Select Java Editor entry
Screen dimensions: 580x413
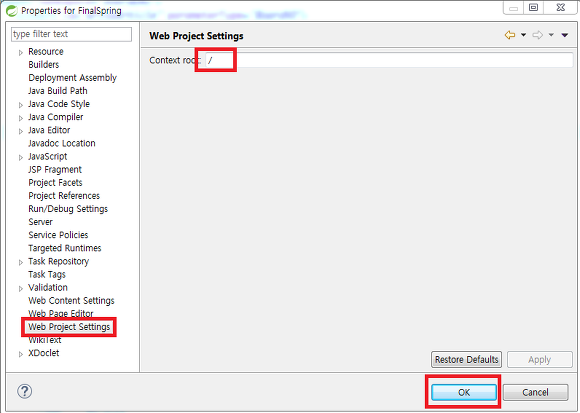[49, 130]
